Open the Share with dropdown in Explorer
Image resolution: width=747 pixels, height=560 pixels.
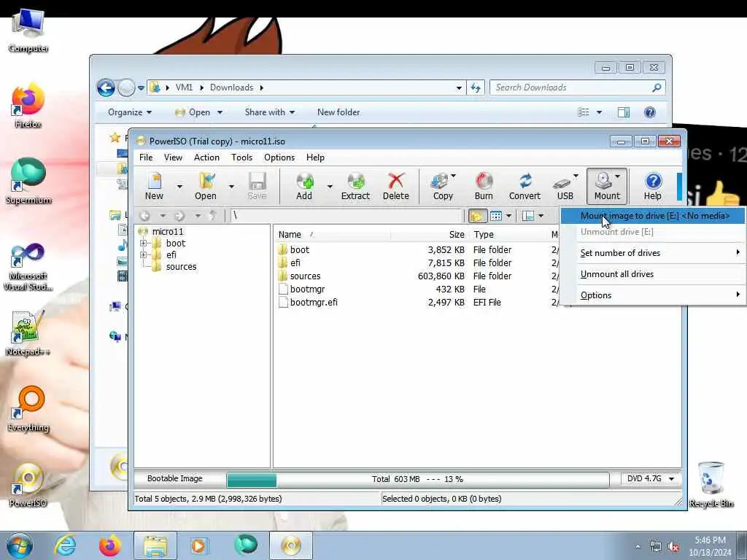270,112
